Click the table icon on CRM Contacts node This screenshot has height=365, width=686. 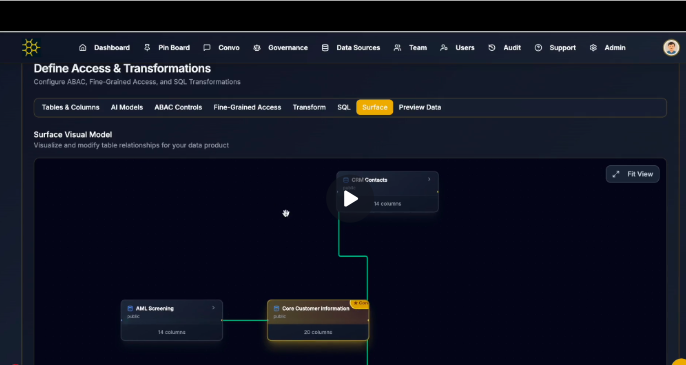pyautogui.click(x=346, y=180)
